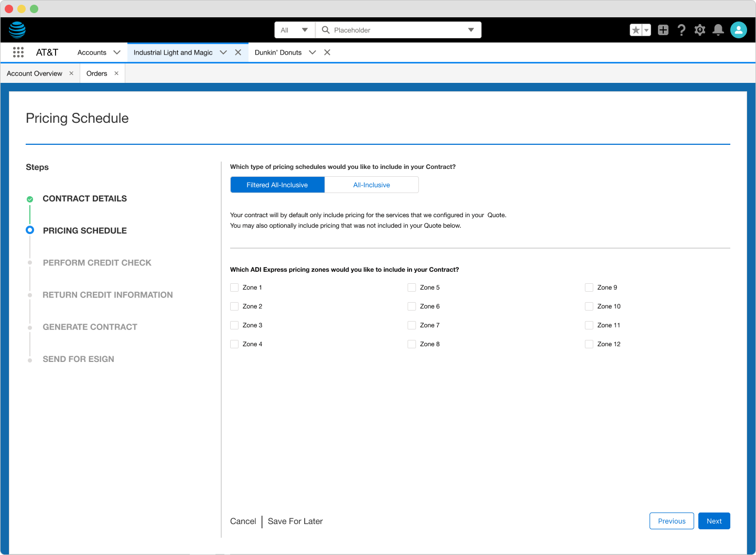Open the app launcher grid icon
The image size is (756, 555).
pos(18,52)
